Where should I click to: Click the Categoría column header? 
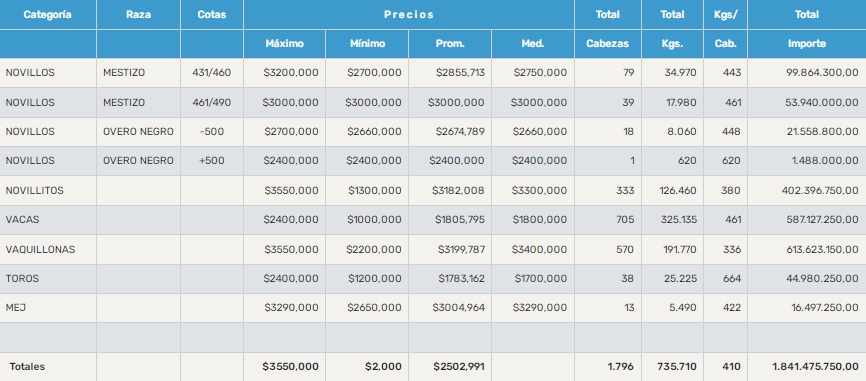point(47,15)
